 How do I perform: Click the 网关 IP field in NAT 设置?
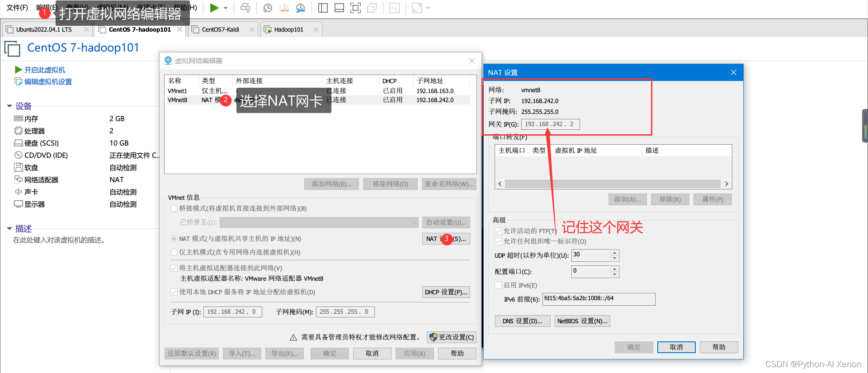(x=550, y=124)
